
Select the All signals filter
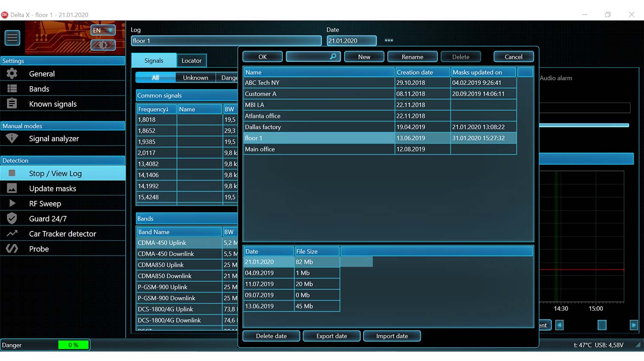pyautogui.click(x=155, y=78)
